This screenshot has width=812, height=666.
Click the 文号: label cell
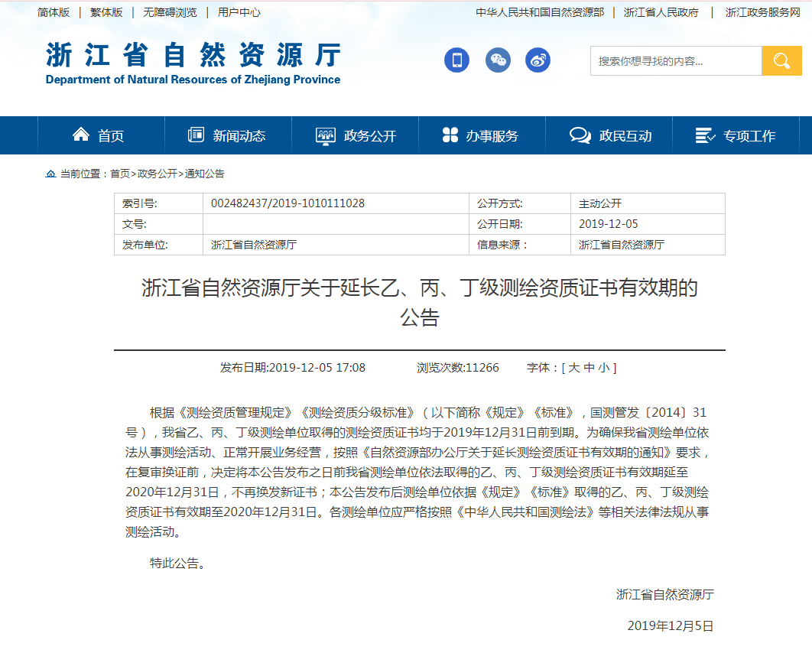[158, 224]
